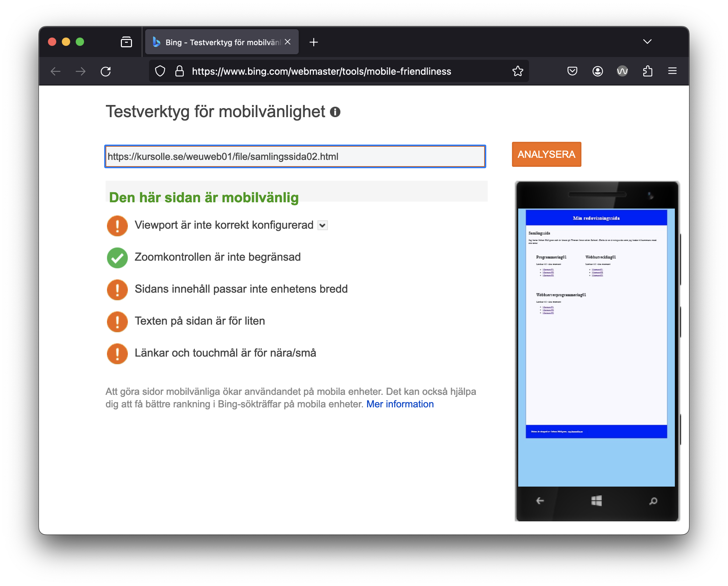Click the phone preview's Windows button
Viewport: 728px width, 586px height.
(596, 501)
